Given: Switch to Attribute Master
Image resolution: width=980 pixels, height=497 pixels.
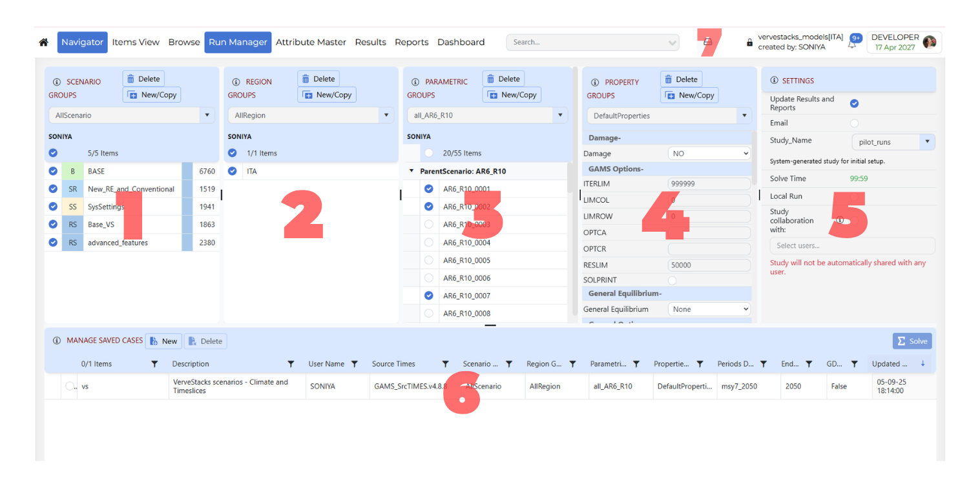Looking at the screenshot, I should [x=311, y=42].
